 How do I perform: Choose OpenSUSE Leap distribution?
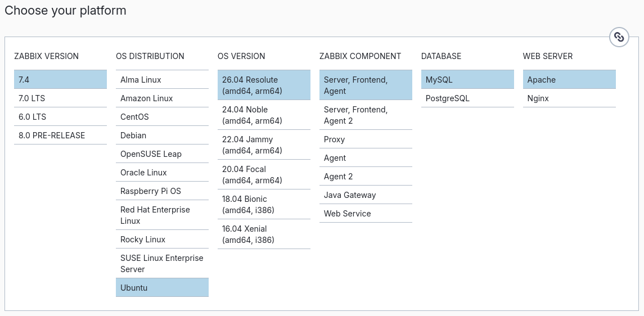[x=162, y=154]
